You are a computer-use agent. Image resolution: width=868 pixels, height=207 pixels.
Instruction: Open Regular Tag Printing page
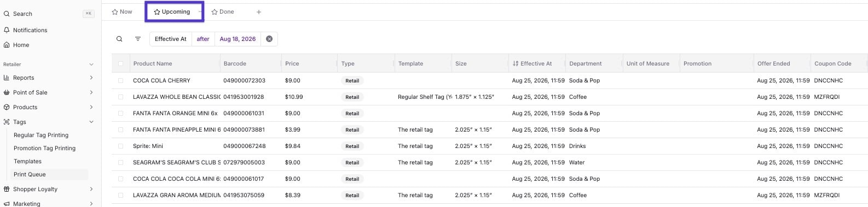41,135
